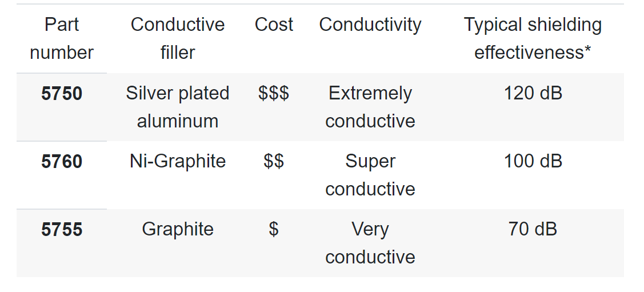Select the Super conductive cell
The height and width of the screenshot is (292, 644).
pyautogui.click(x=370, y=175)
